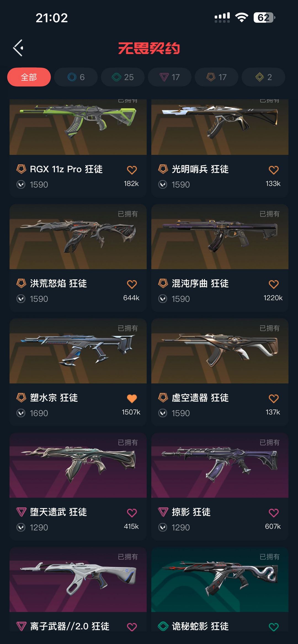The image size is (298, 644).
Task: Go back using the arrow icon
Action: pyautogui.click(x=18, y=48)
